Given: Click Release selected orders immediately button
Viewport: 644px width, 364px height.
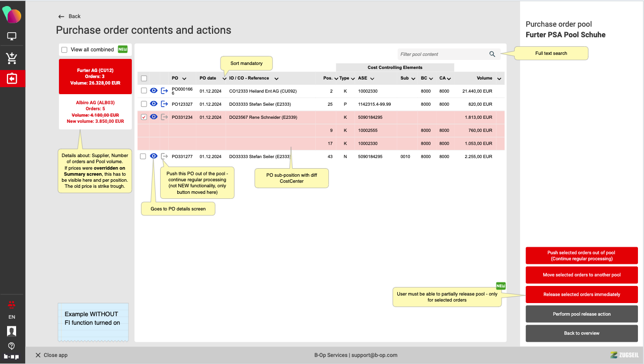Looking at the screenshot, I should (x=582, y=295).
